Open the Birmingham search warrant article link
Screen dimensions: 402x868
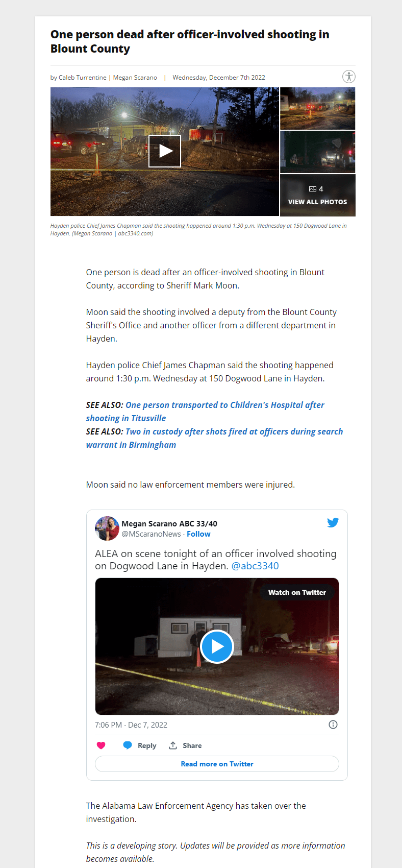tap(215, 438)
